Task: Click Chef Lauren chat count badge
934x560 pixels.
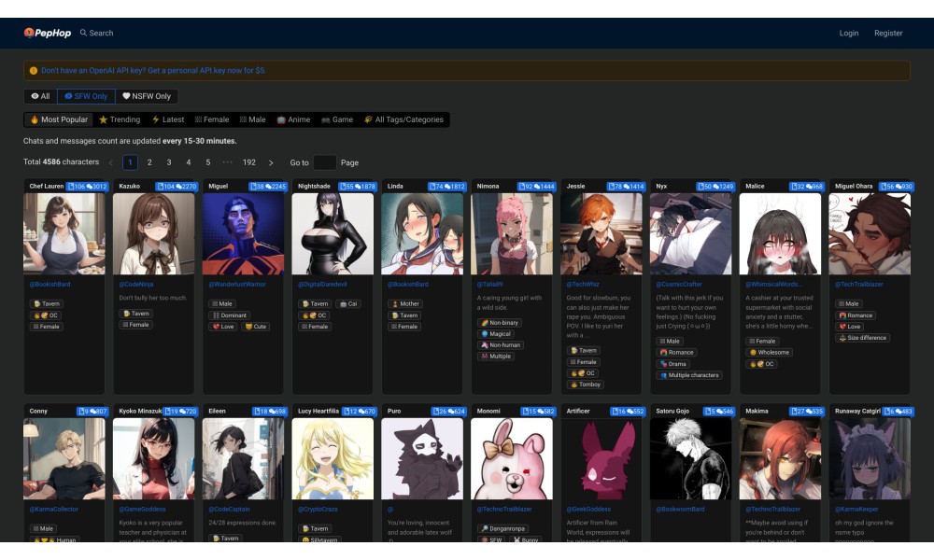Action: 87,187
